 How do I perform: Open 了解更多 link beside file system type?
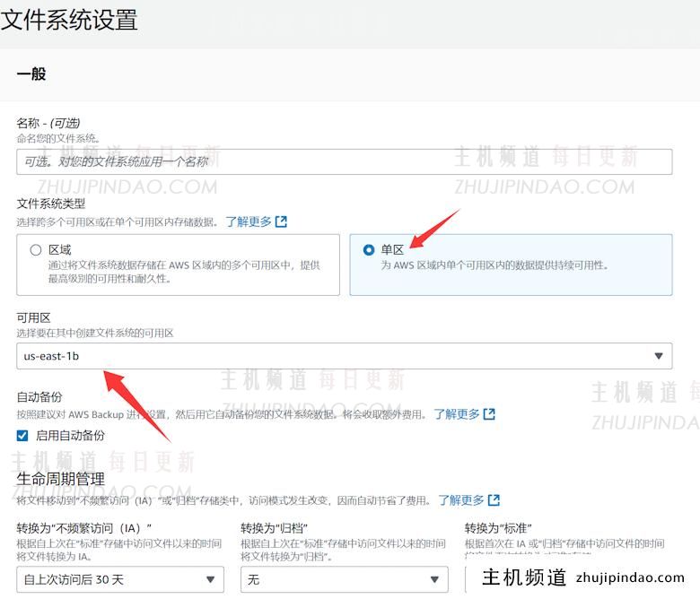click(249, 221)
